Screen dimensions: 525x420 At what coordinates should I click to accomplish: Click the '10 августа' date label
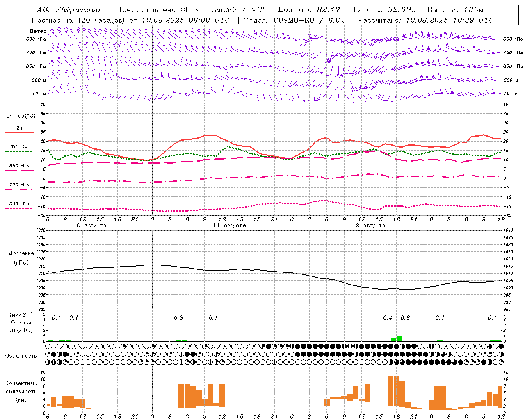click(x=90, y=226)
